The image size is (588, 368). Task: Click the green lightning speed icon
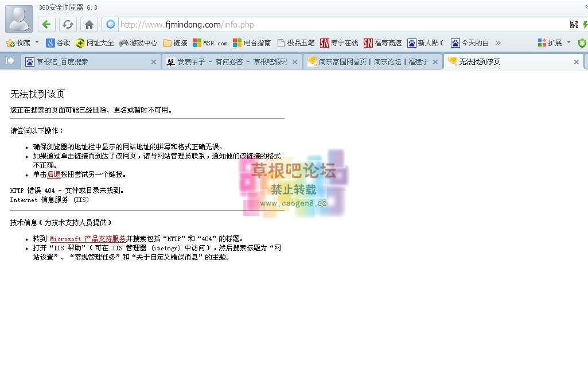[585, 24]
